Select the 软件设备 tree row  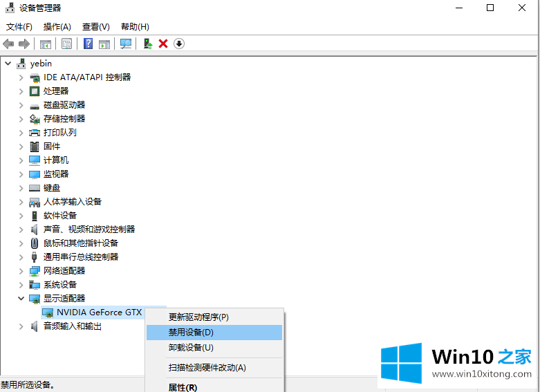pyautogui.click(x=60, y=216)
